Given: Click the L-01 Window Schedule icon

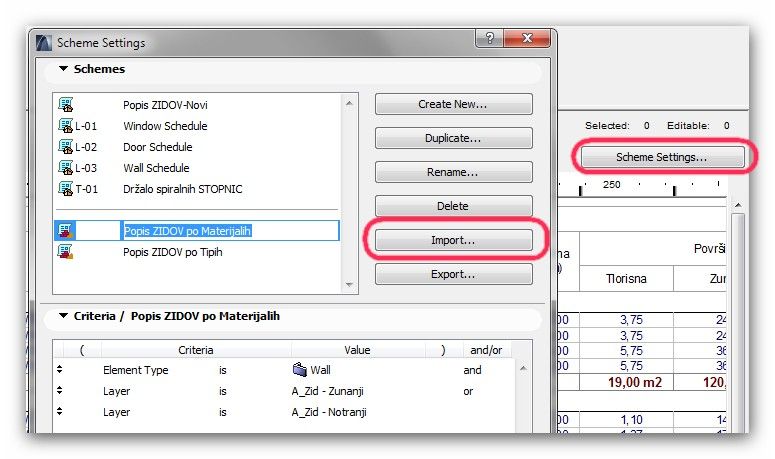Looking at the screenshot, I should (x=65, y=125).
